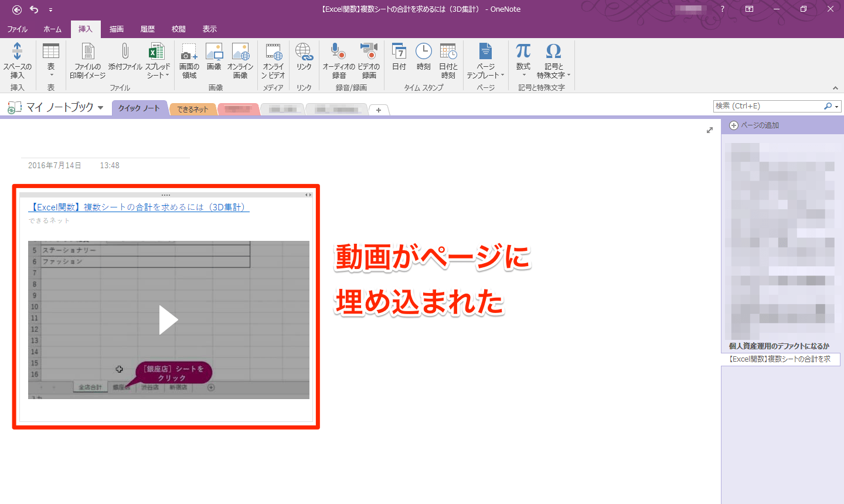Open the 履歴 tab
The height and width of the screenshot is (504, 844).
point(148,29)
